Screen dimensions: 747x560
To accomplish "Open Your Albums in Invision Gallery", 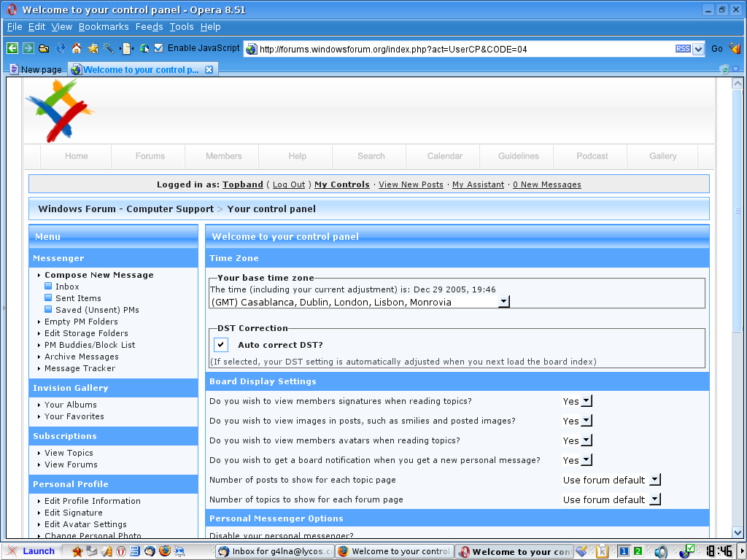I will click(71, 405).
